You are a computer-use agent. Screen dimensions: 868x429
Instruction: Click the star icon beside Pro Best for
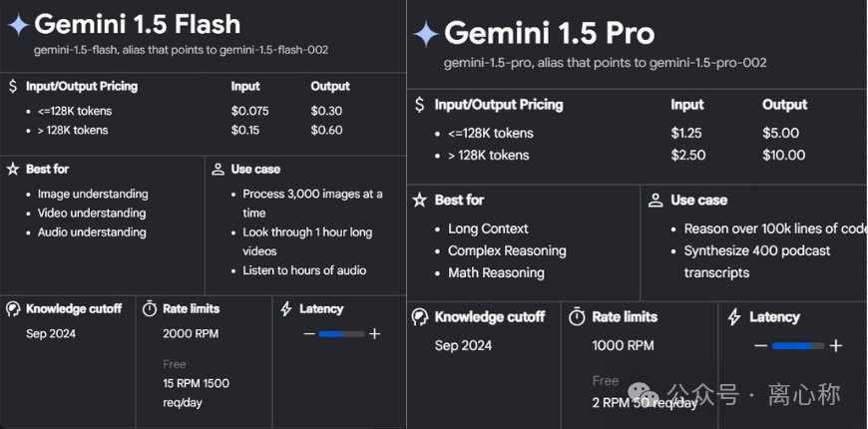coord(420,200)
